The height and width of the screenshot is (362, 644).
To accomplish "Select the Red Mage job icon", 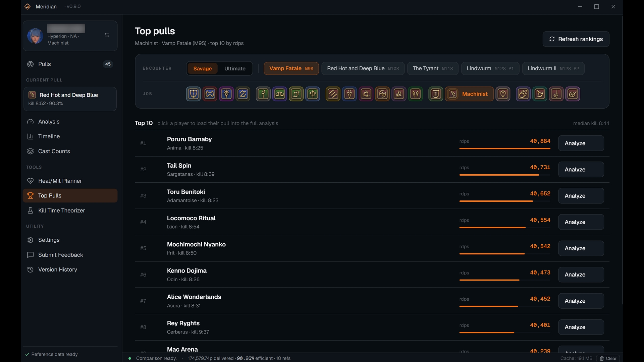I will click(556, 94).
